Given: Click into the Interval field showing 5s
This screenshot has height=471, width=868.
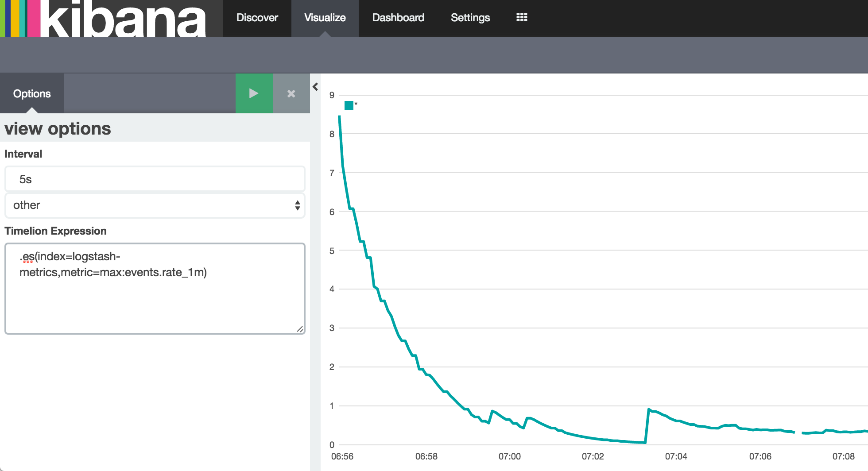Looking at the screenshot, I should (154, 178).
